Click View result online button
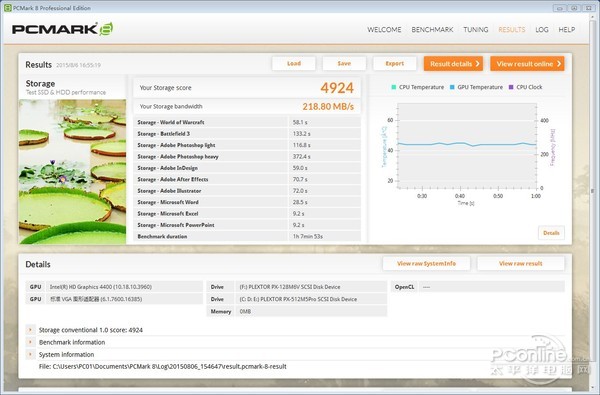Viewport: 600px width, 395px height. point(527,64)
